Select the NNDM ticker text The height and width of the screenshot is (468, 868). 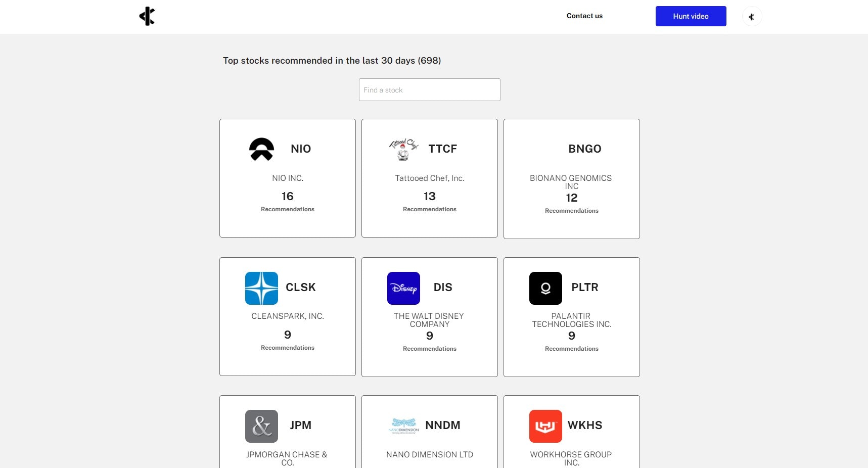click(443, 425)
